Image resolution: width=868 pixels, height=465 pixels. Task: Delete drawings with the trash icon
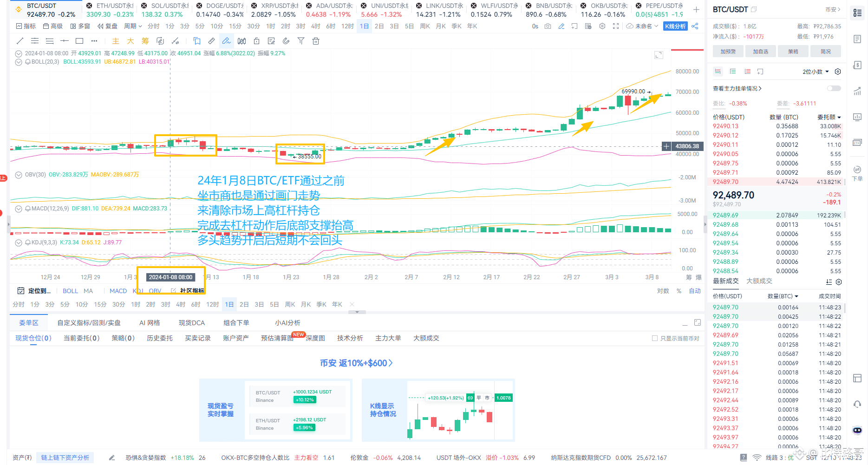click(316, 41)
